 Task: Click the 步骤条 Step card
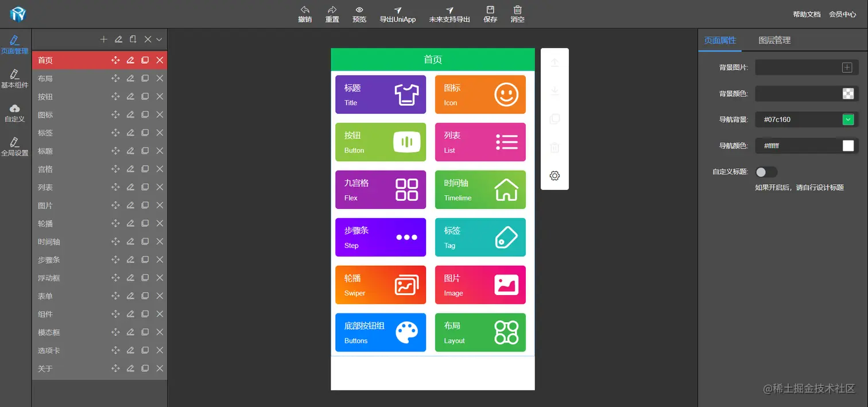click(x=381, y=237)
